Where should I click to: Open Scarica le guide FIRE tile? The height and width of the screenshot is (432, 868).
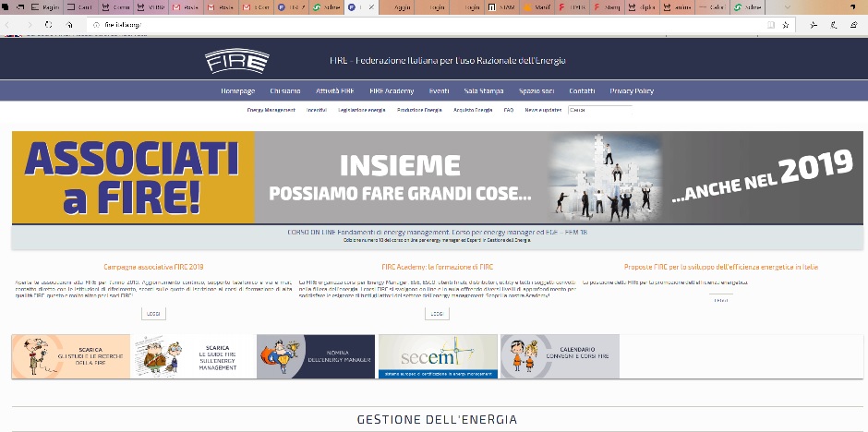(x=193, y=356)
